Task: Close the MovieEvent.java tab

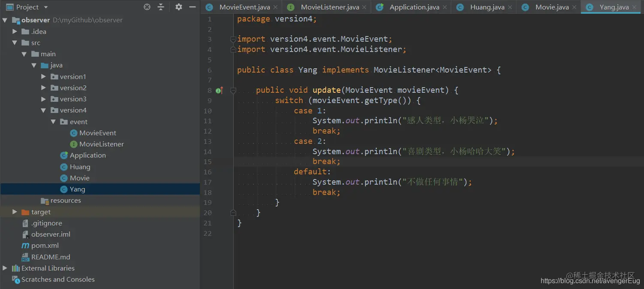Action: point(275,7)
